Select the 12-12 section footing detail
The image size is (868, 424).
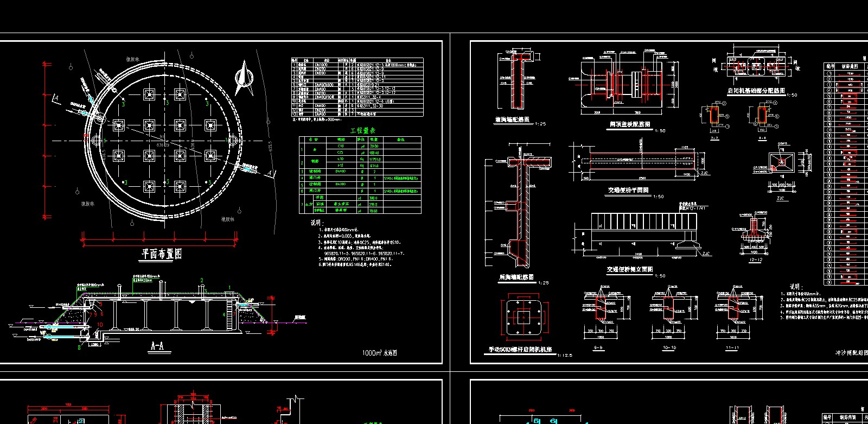pos(755,232)
